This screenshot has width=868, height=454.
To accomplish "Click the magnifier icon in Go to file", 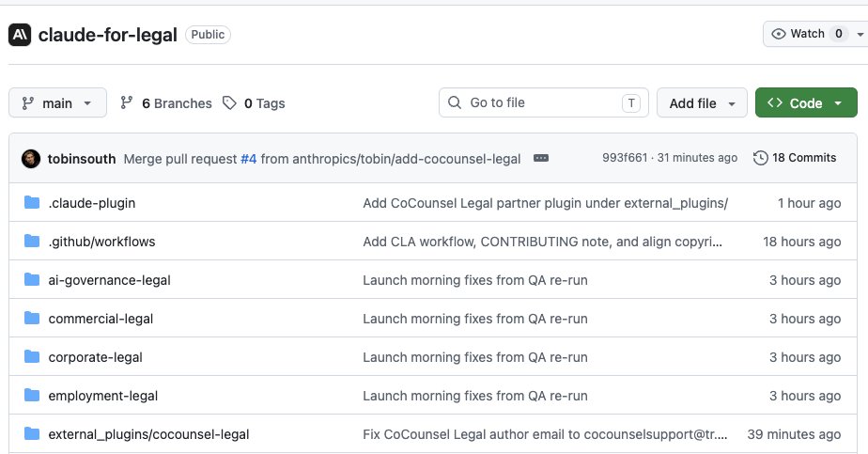I will (x=455, y=102).
